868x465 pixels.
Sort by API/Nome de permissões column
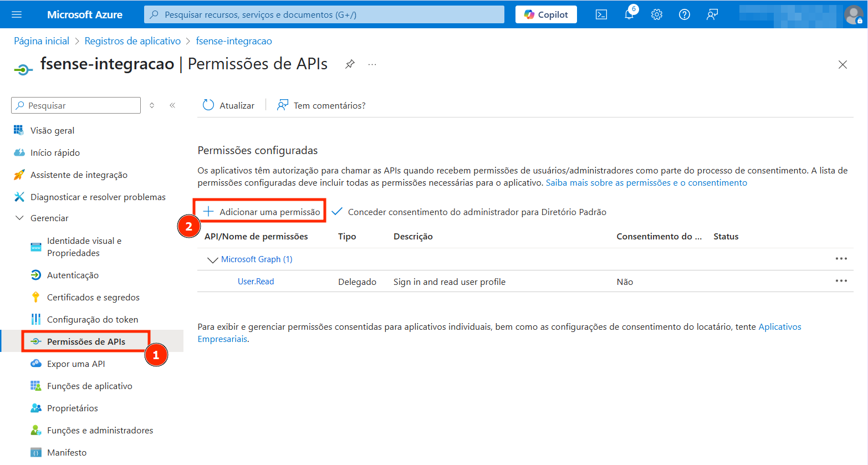(x=256, y=236)
